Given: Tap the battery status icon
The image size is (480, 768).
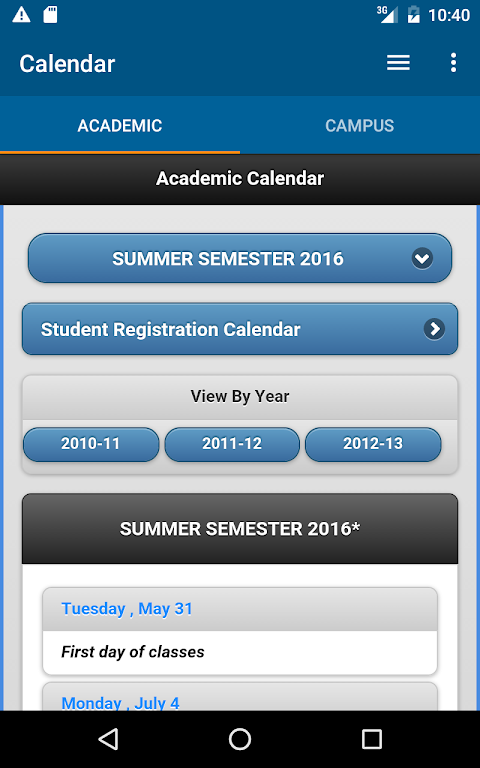Looking at the screenshot, I should pyautogui.click(x=413, y=15).
